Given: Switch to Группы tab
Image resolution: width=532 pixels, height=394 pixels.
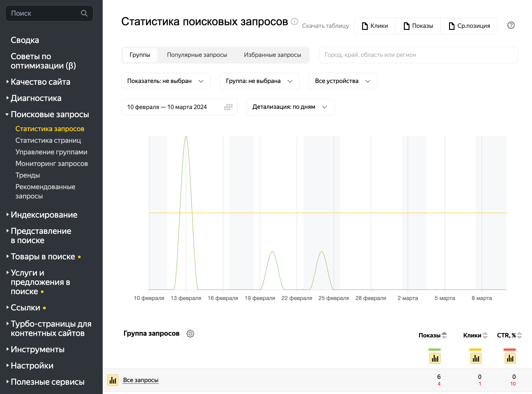Looking at the screenshot, I should point(140,55).
